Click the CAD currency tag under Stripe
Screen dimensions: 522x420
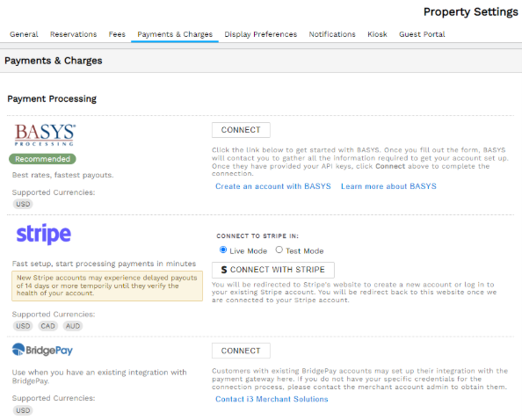point(48,326)
